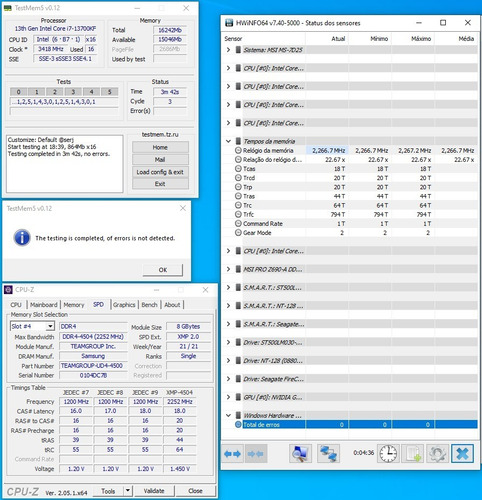Open the About tab in CPU-Z
This screenshot has height=500, width=482.
[172, 305]
